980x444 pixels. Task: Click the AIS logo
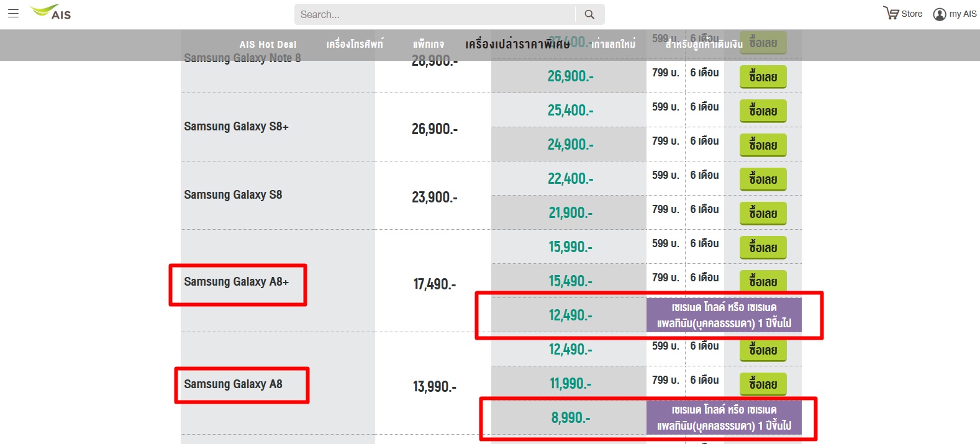[x=50, y=12]
